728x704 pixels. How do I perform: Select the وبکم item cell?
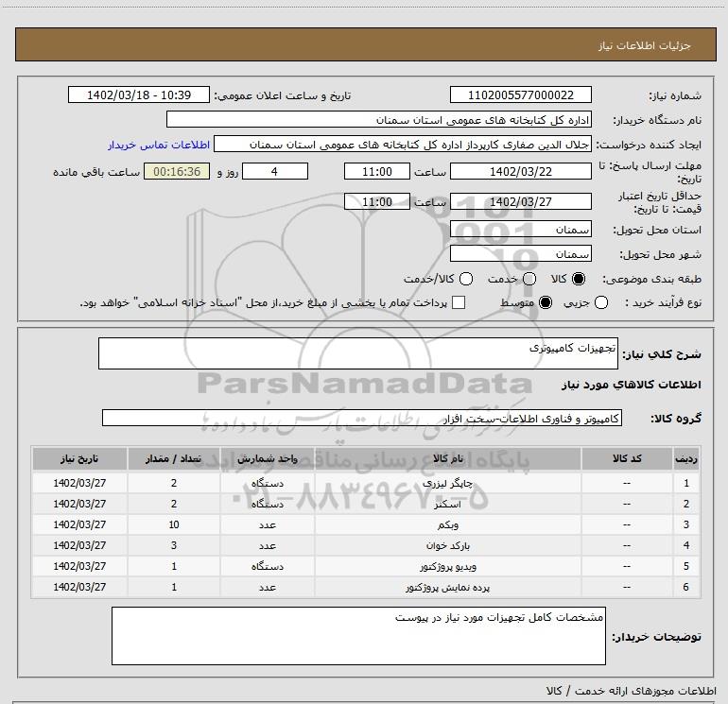click(448, 524)
